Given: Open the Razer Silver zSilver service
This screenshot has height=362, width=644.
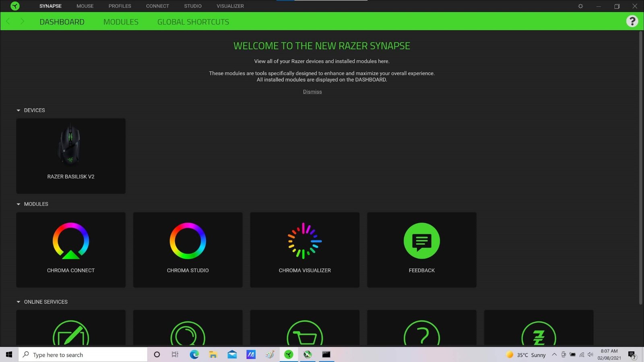Looking at the screenshot, I should (539, 330).
